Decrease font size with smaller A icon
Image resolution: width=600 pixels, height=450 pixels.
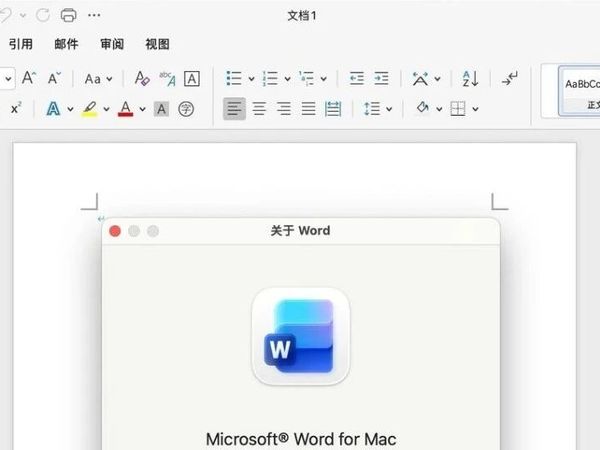click(54, 78)
